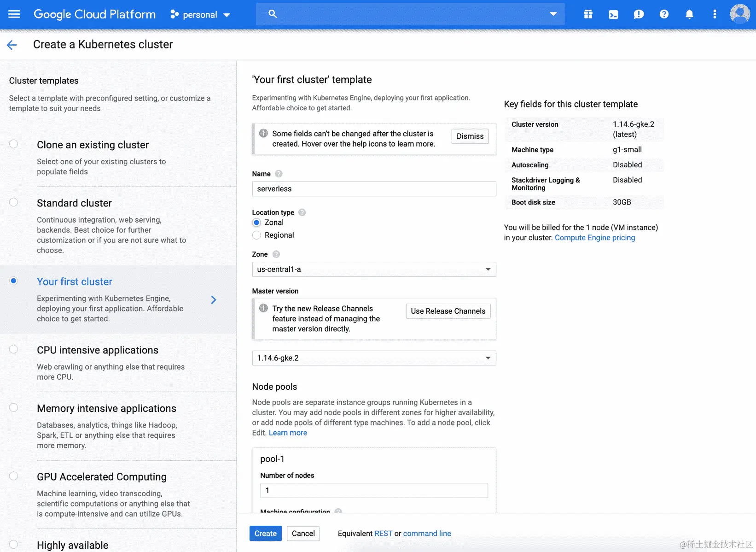Open the master version 1.14.6-gke.2 dropdown
Screen dimensions: 756x552
coord(374,358)
